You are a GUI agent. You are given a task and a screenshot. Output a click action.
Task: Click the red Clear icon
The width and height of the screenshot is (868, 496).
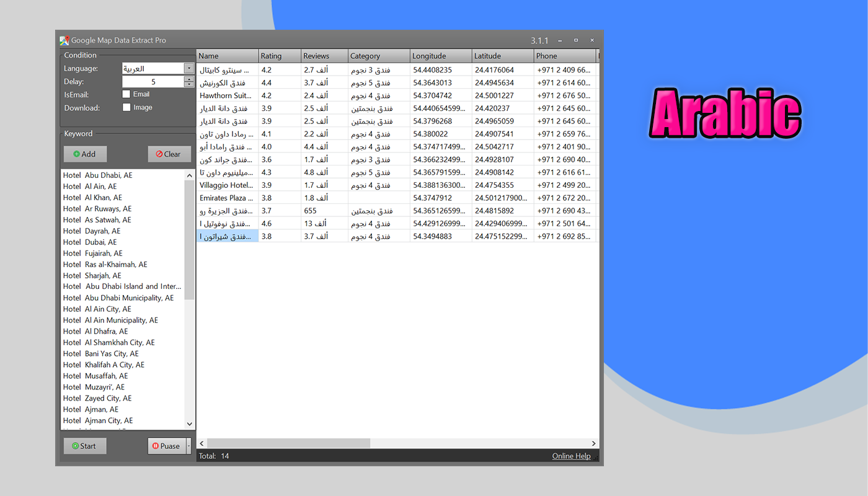coord(159,154)
